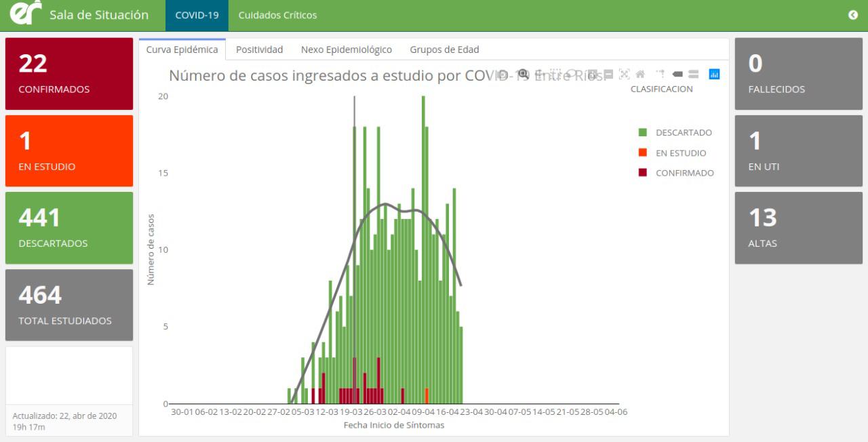Collapse panel using top-right chevron arrow

pos(853,15)
